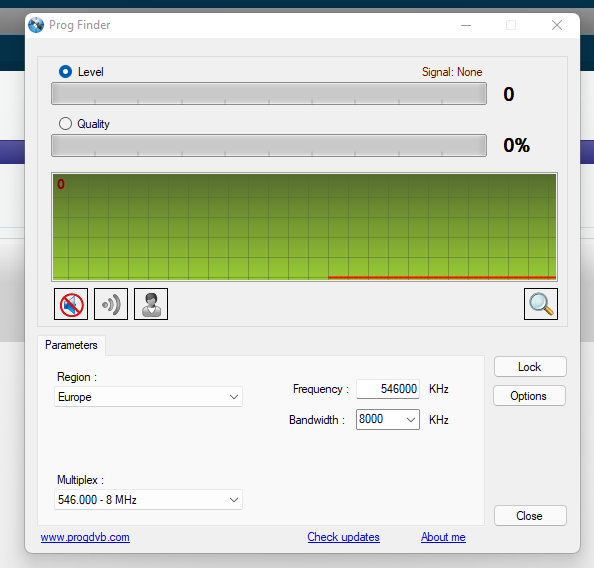Click the Quality signal progress bar
Viewport: 594px width, 568px height.
coord(269,145)
